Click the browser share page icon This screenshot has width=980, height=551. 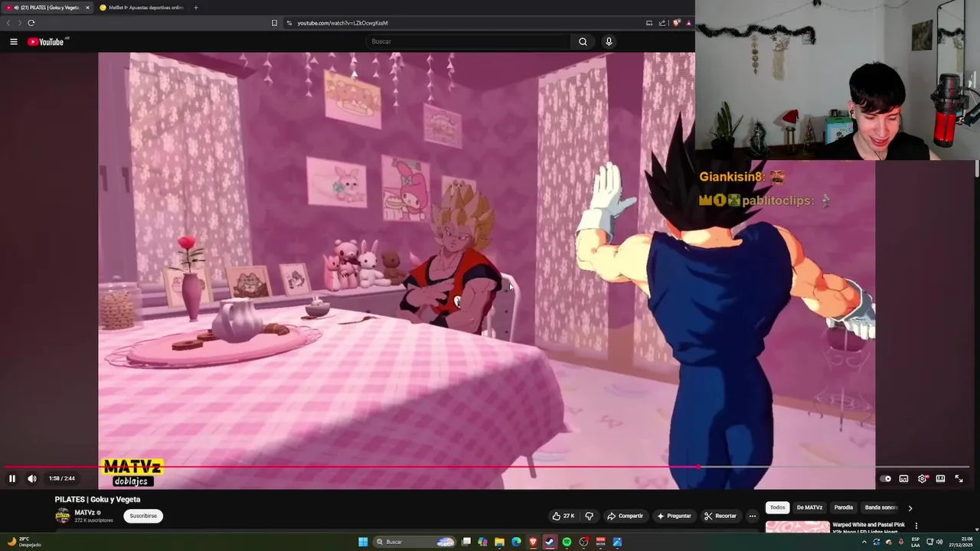pyautogui.click(x=662, y=23)
